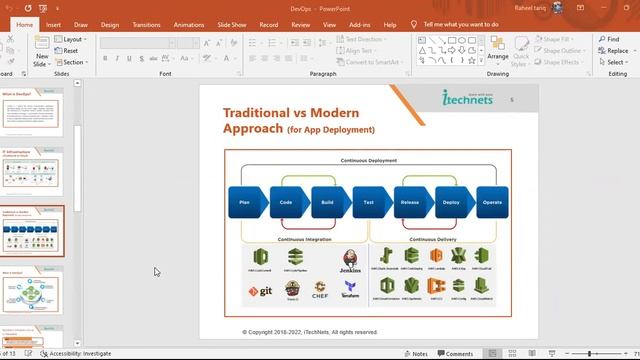Screen dimensions: 640x360
Task: Open Accessibility Investigate status item
Action: coord(76,353)
